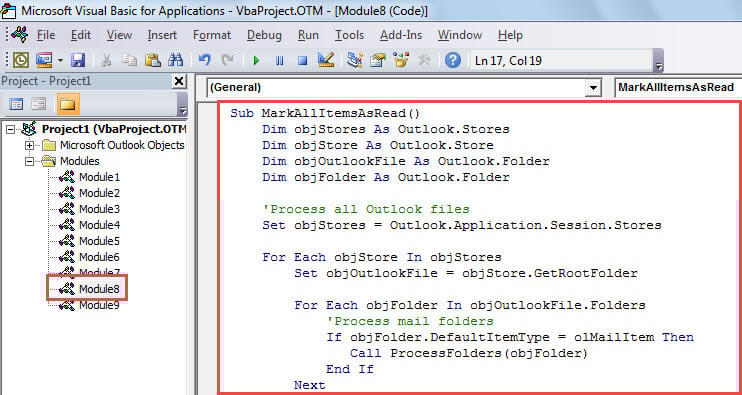Click the Ln 17, Col 19 position field
Viewport: 742px width, 395px height.
coord(561,61)
